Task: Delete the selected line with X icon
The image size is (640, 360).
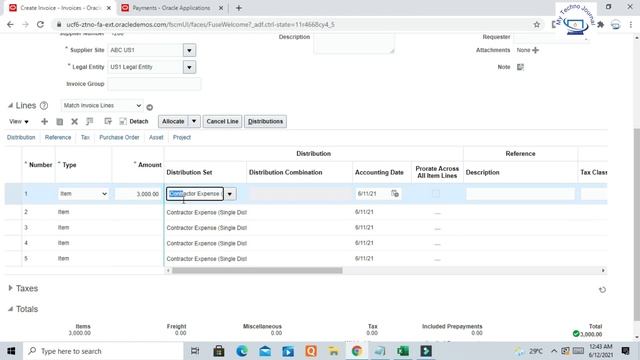Action: (74, 121)
